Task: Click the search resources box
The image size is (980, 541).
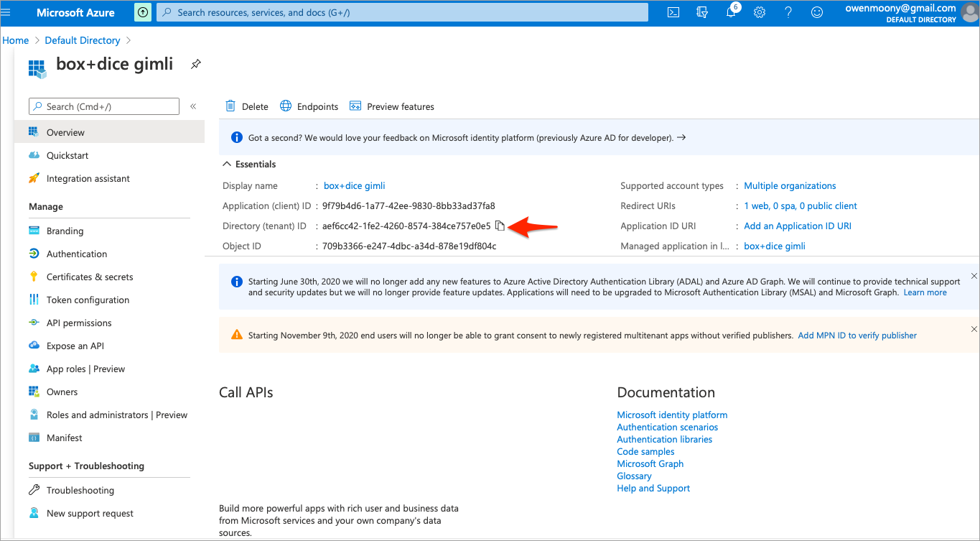Action: (x=402, y=12)
